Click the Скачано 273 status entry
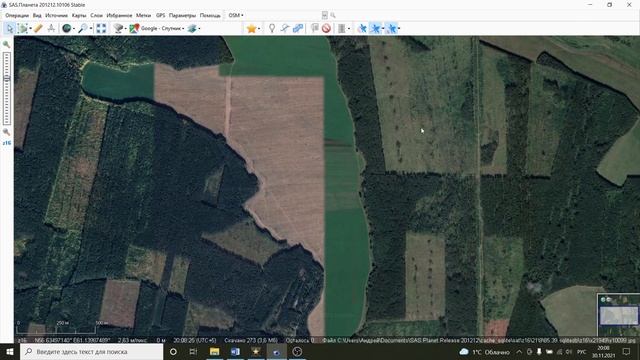640x360 pixels. [251, 340]
